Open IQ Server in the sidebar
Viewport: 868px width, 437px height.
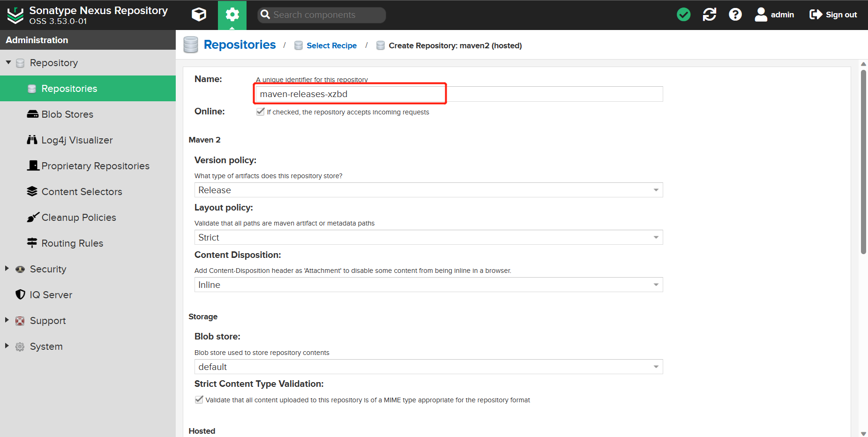(x=88, y=294)
